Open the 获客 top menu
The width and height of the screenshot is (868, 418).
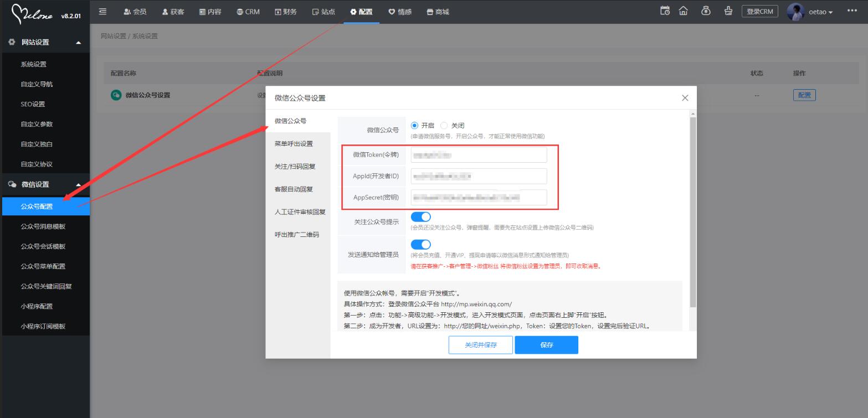tap(173, 12)
